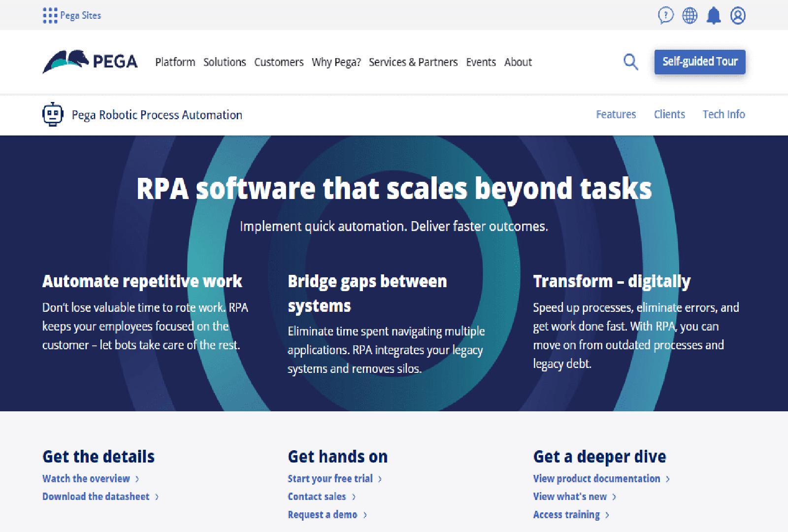Expand the Platform menu
The image size is (788, 532).
[175, 62]
